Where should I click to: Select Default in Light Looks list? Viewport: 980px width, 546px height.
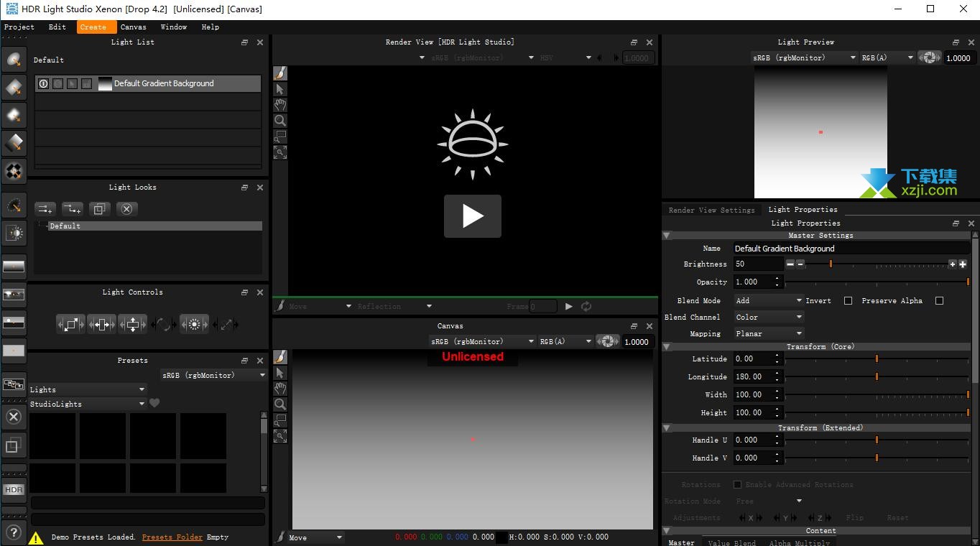click(x=154, y=226)
